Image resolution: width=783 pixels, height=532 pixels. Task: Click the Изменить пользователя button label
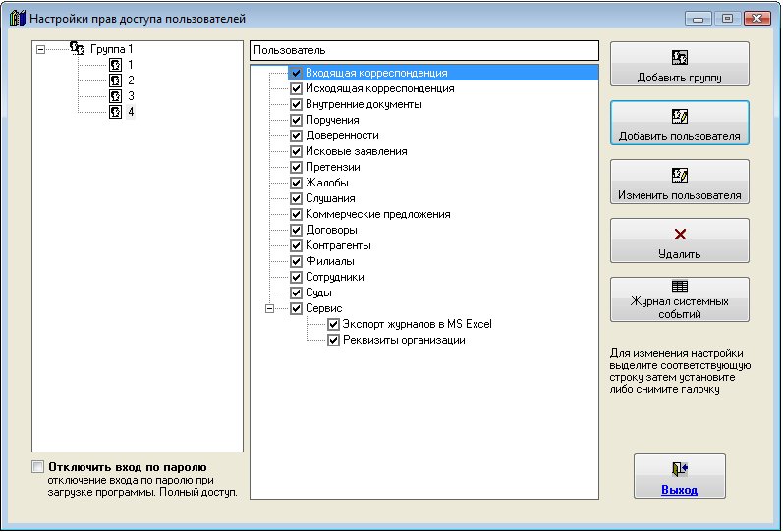680,195
